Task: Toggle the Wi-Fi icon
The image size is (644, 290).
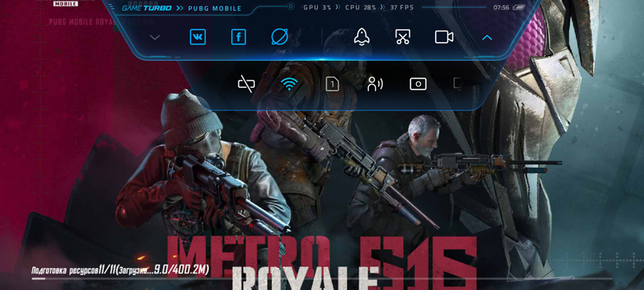Action: (x=289, y=84)
